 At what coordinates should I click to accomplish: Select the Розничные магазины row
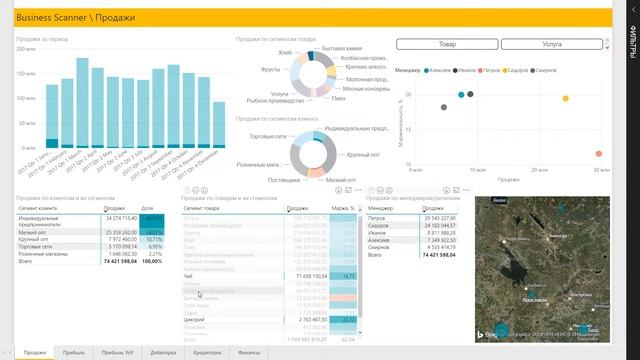point(91,254)
